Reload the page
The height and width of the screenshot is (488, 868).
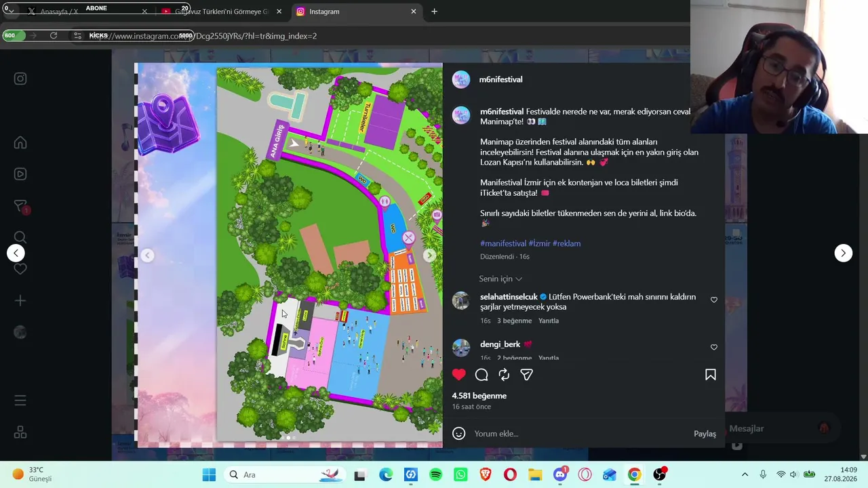(54, 36)
